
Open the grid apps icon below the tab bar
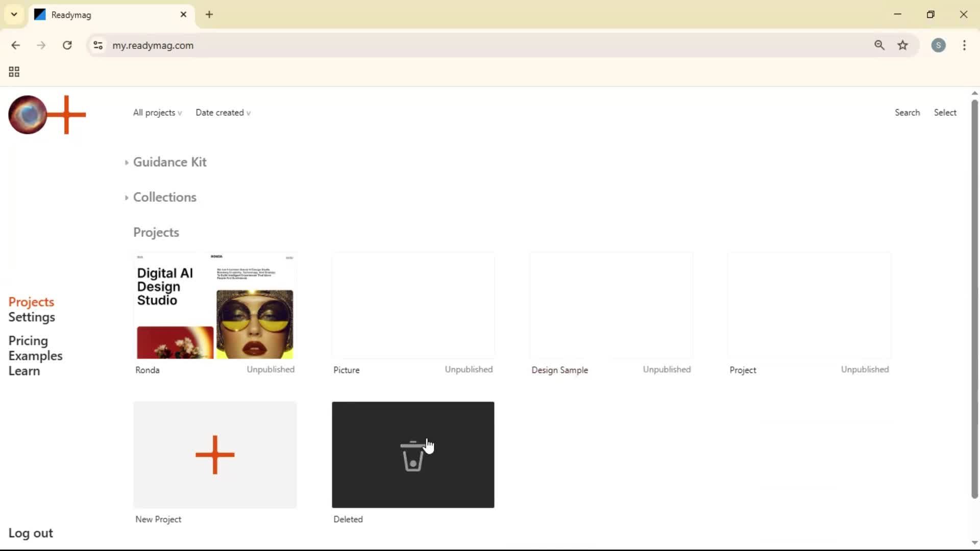[x=14, y=71]
